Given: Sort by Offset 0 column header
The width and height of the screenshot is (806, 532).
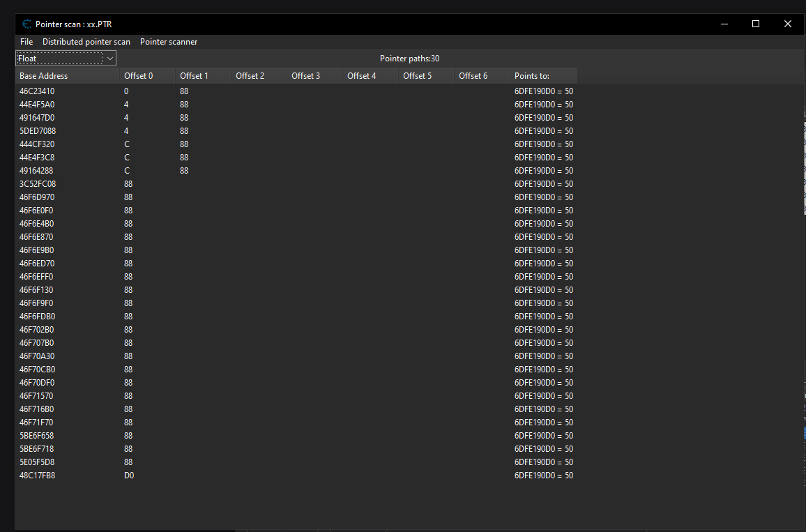Looking at the screenshot, I should [x=148, y=75].
